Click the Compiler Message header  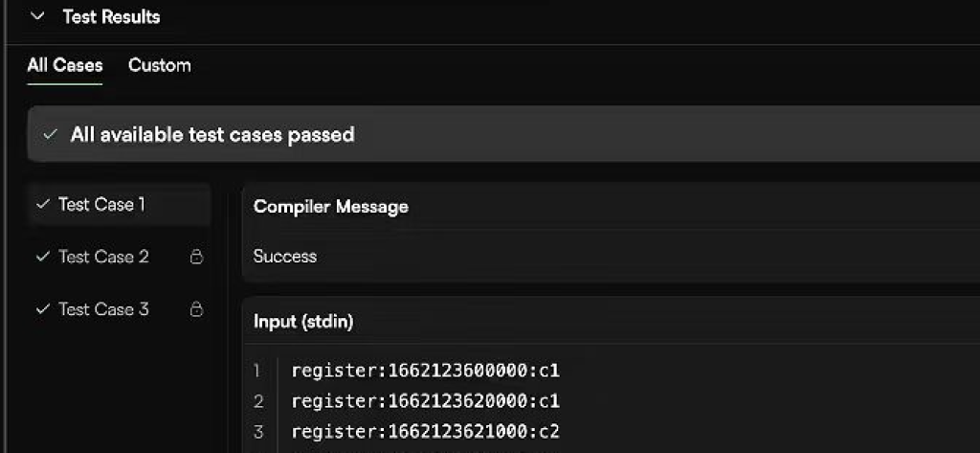[x=330, y=207]
